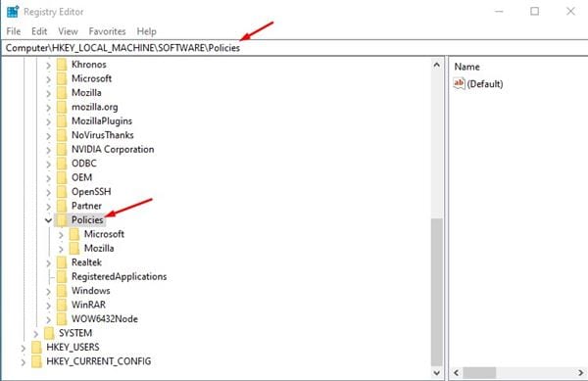Click the Name column header

[466, 67]
